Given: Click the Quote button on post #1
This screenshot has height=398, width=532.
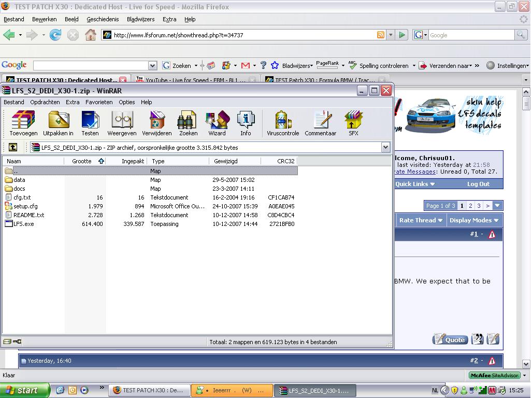Looking at the screenshot, I should click(450, 339).
